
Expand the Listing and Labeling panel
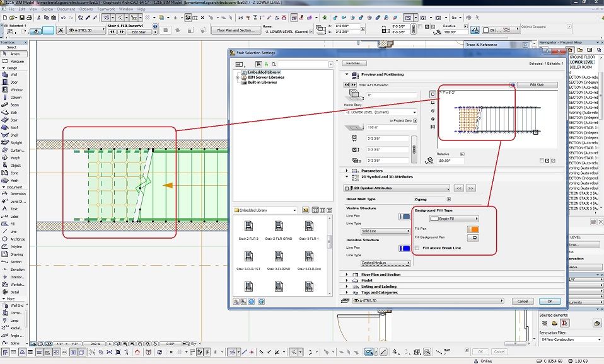point(347,287)
